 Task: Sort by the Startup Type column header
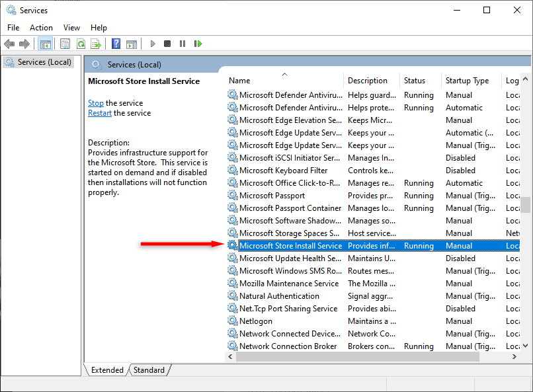click(x=467, y=81)
